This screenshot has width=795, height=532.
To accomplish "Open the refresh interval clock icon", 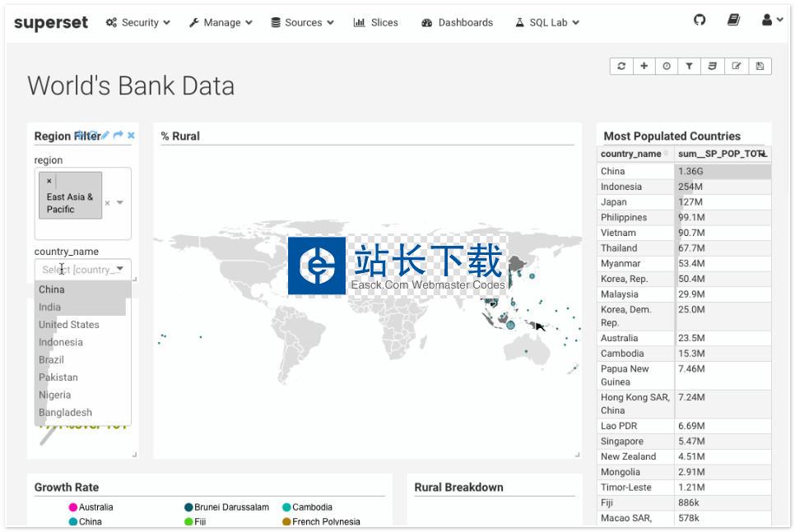I will [x=667, y=67].
